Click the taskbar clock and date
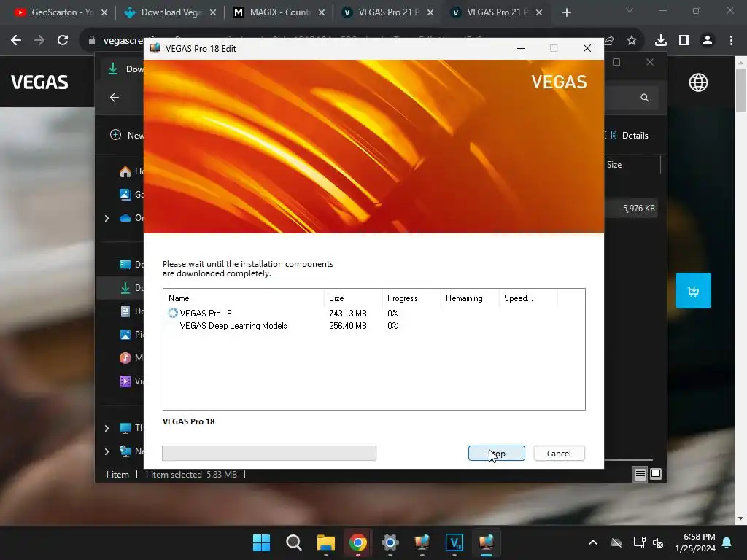This screenshot has height=560, width=747. click(695, 542)
